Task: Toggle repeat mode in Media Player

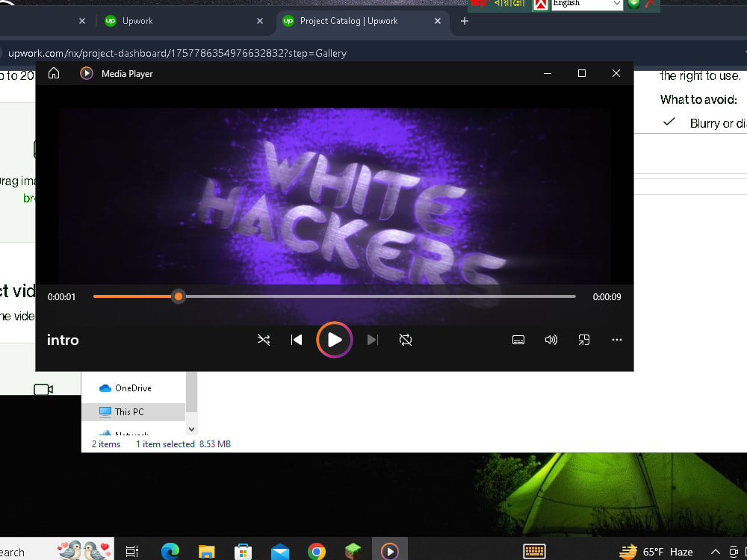Action: [x=406, y=340]
